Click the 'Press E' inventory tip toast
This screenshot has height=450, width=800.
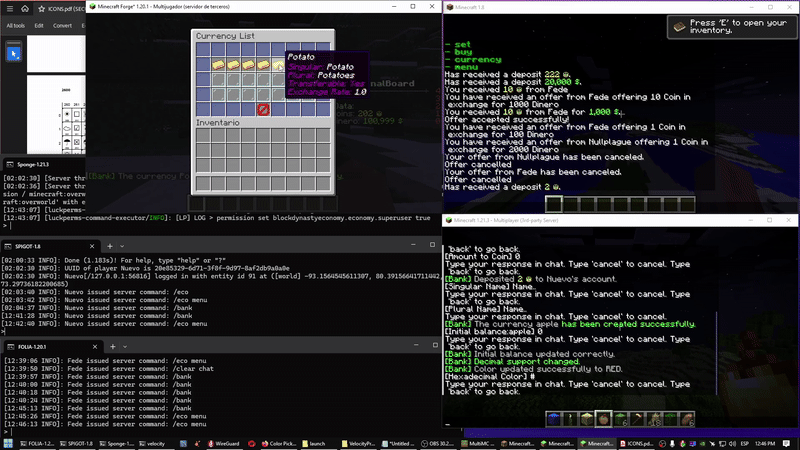pos(732,27)
